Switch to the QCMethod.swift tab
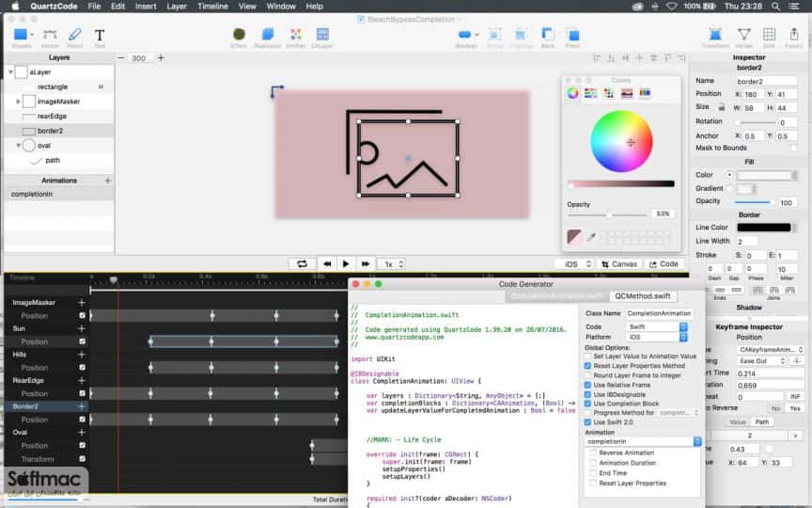 point(643,296)
